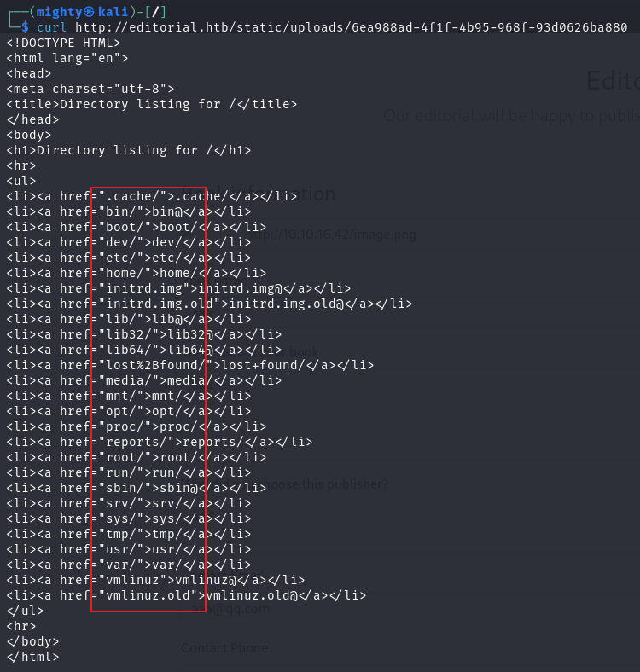Click the reports/ directory entry line
640x672 pixels.
159,442
